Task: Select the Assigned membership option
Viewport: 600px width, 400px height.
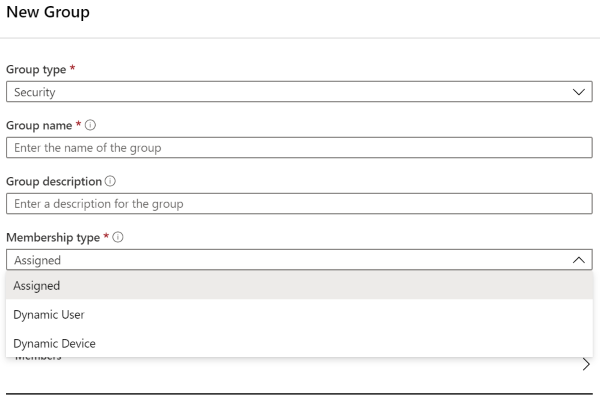Action: coord(37,286)
